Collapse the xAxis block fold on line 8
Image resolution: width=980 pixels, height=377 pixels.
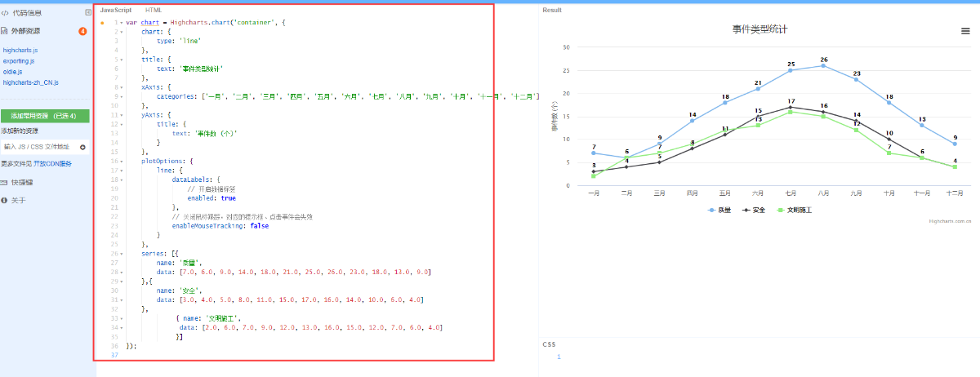(x=122, y=87)
